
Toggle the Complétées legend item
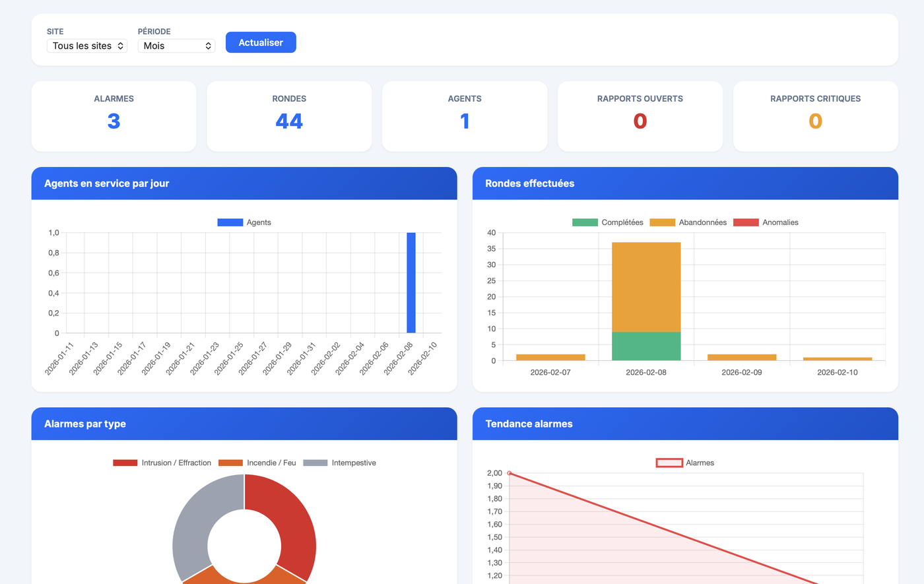[608, 222]
